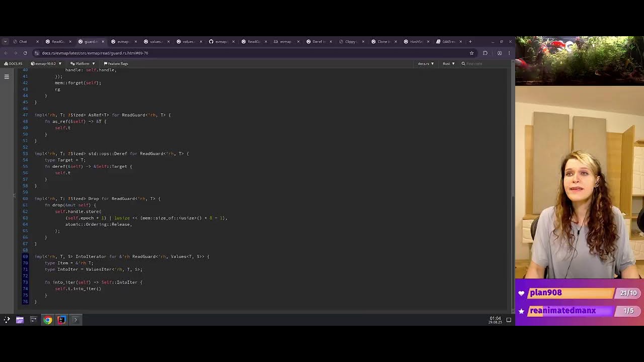Image resolution: width=644 pixels, height=362 pixels.
Task: Open the system settings taskbar icon
Action: click(34, 320)
